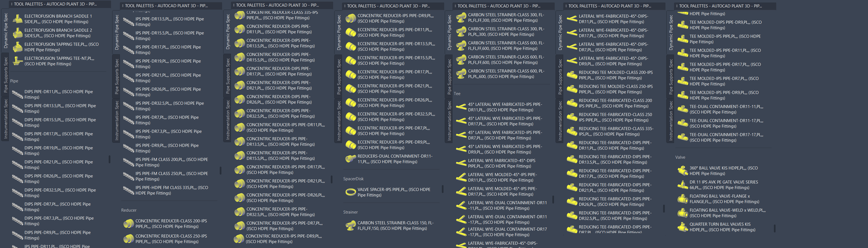Select Lateral Wye-Dual Containment-DR11-11 icon
Image resolution: width=868 pixels, height=248 pixels.
461,206
